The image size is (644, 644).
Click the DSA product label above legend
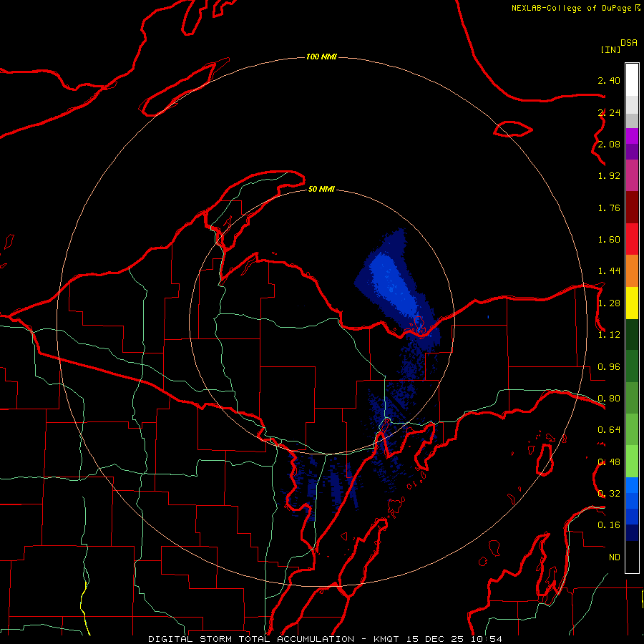629,43
